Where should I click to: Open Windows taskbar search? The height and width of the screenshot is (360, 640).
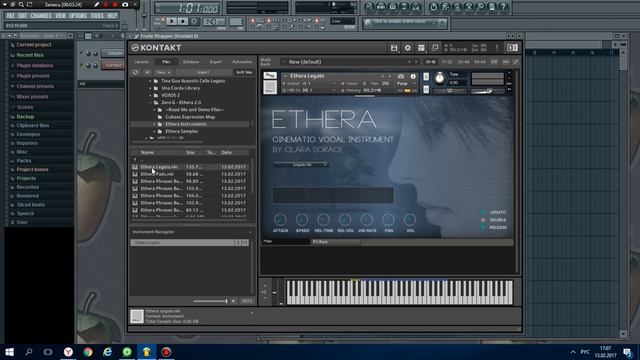[29, 352]
